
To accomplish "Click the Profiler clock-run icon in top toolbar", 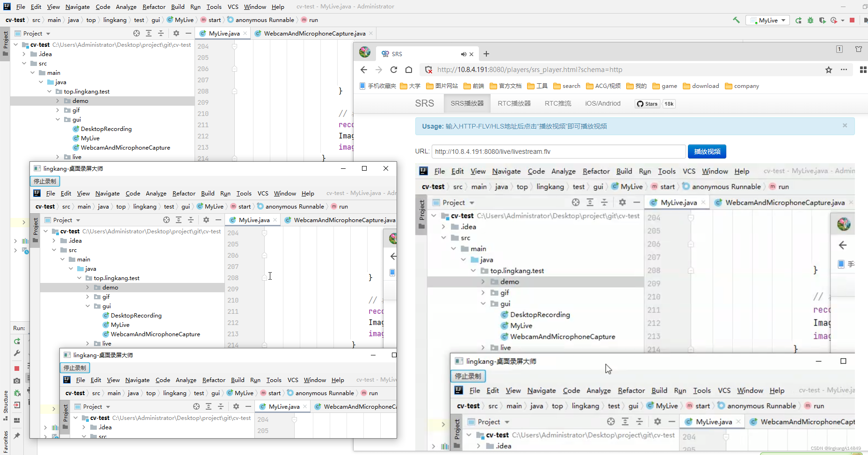I will pyautogui.click(x=834, y=20).
